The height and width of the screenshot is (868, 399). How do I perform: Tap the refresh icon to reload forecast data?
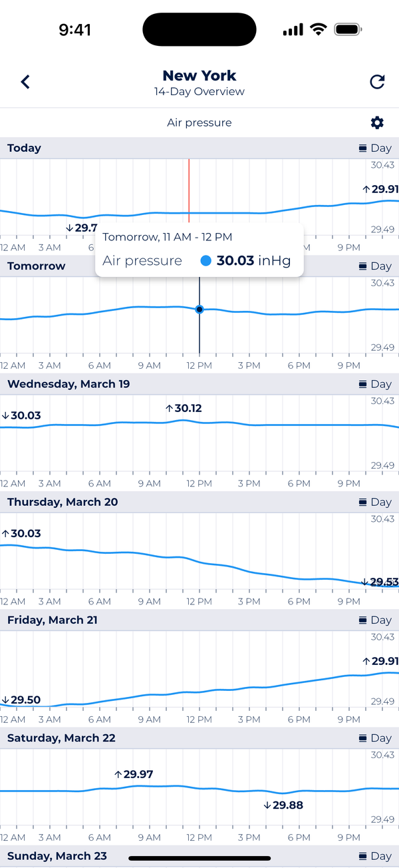(x=377, y=81)
